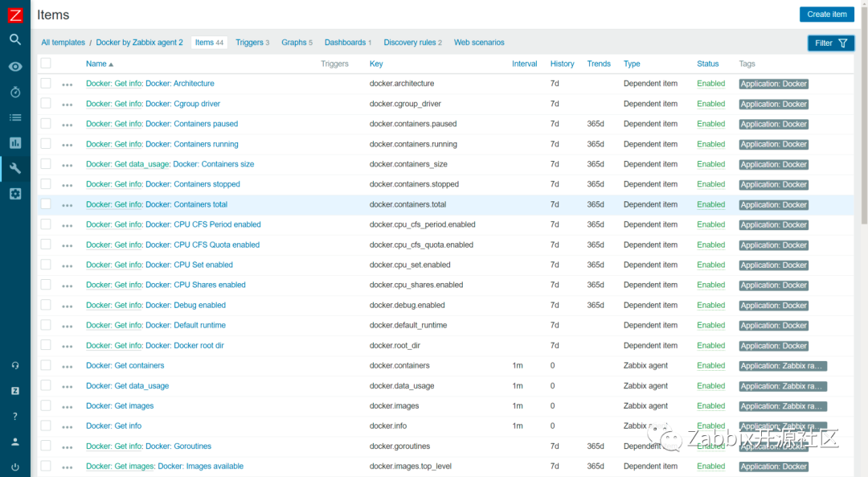
Task: Switch to Dashboards tab
Action: pyautogui.click(x=348, y=42)
